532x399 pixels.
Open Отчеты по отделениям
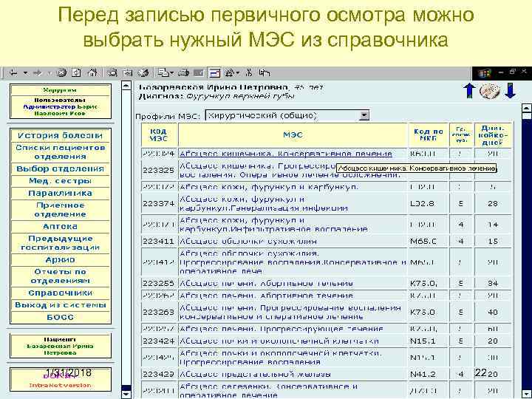coord(60,276)
